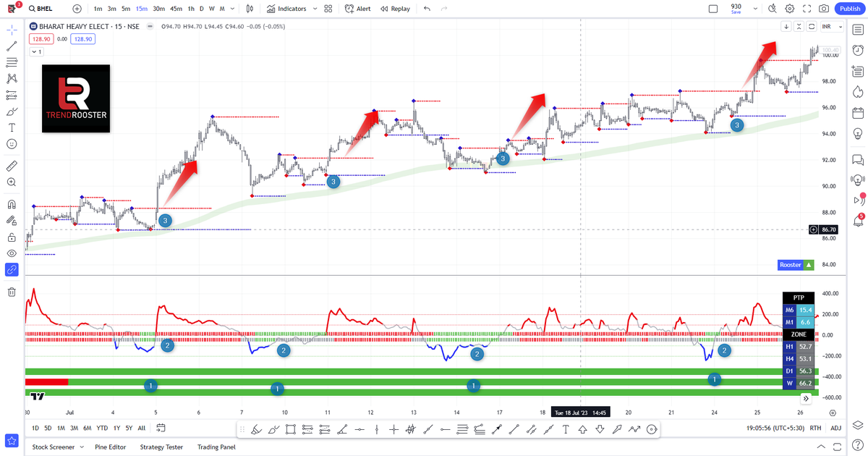Click the blue 128.90 buy button
The height and width of the screenshot is (456, 868).
click(x=82, y=39)
